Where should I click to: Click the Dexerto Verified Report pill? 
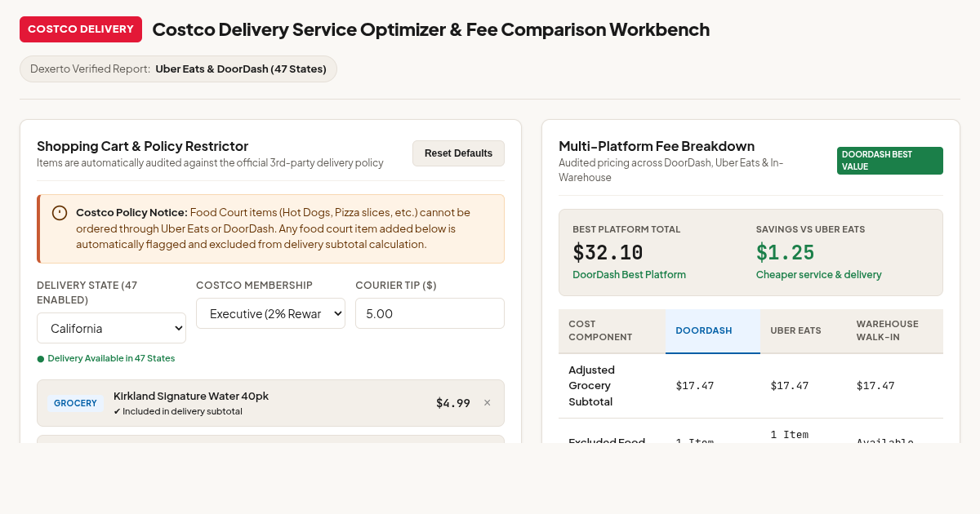tap(178, 69)
